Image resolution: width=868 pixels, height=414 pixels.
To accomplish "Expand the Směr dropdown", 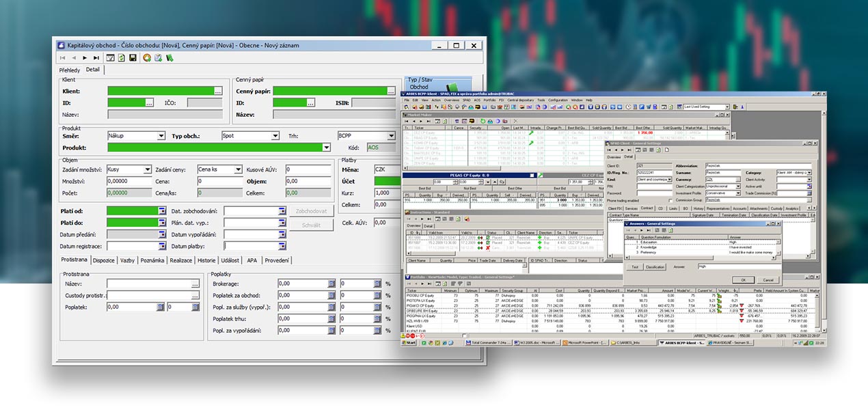I will pyautogui.click(x=161, y=136).
